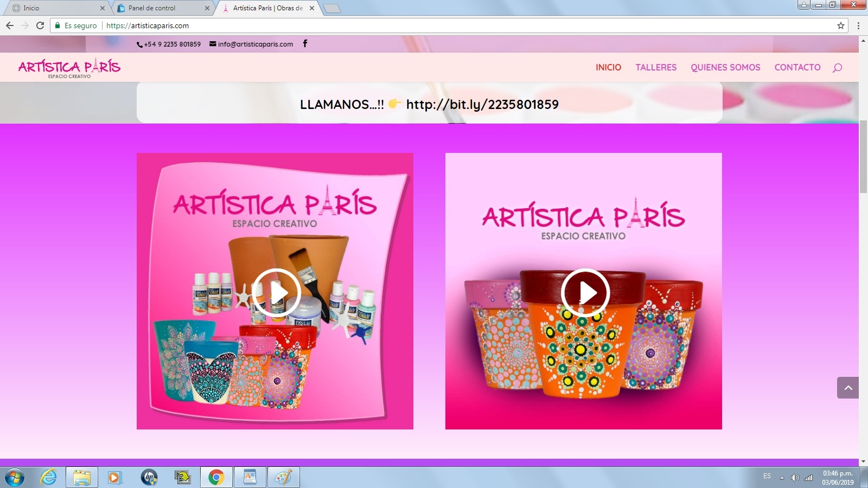Select the Artística París browser tab
Viewport: 868px width, 488px height.
(267, 8)
